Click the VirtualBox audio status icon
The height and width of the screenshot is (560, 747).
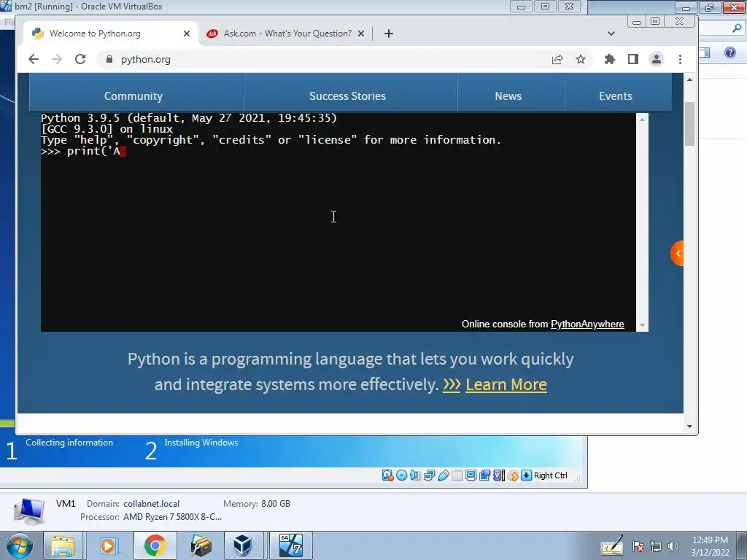[415, 475]
